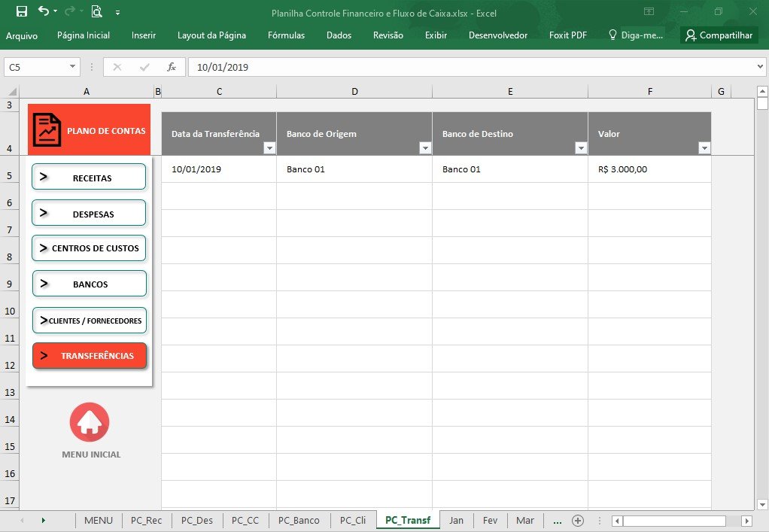Click the RECEITAS button
Screen dimensions: 769x532
click(89, 177)
